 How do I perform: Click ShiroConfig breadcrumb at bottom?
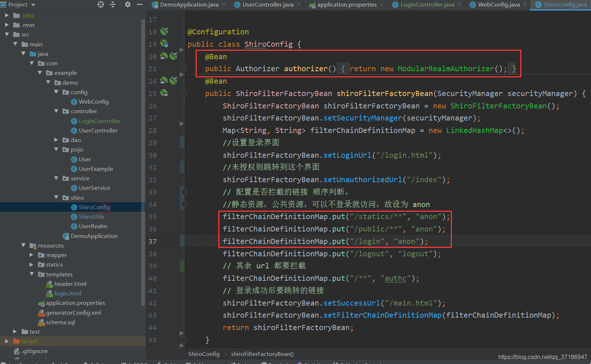click(204, 354)
